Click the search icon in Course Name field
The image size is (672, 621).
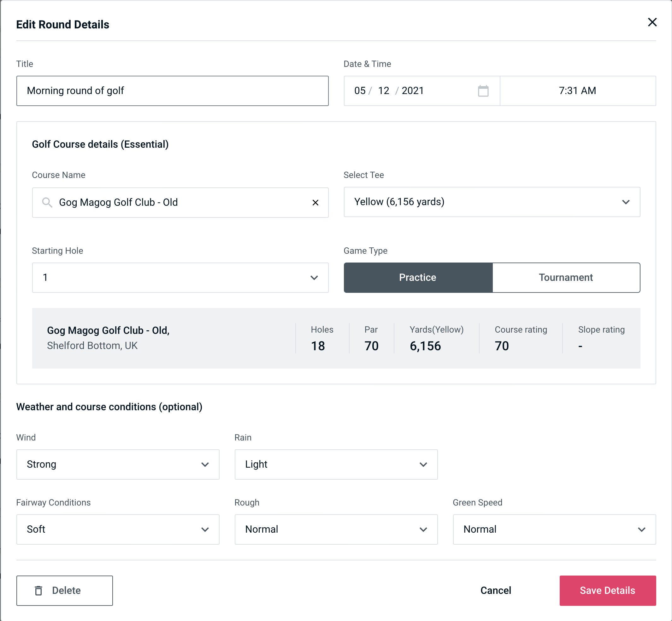point(47,202)
